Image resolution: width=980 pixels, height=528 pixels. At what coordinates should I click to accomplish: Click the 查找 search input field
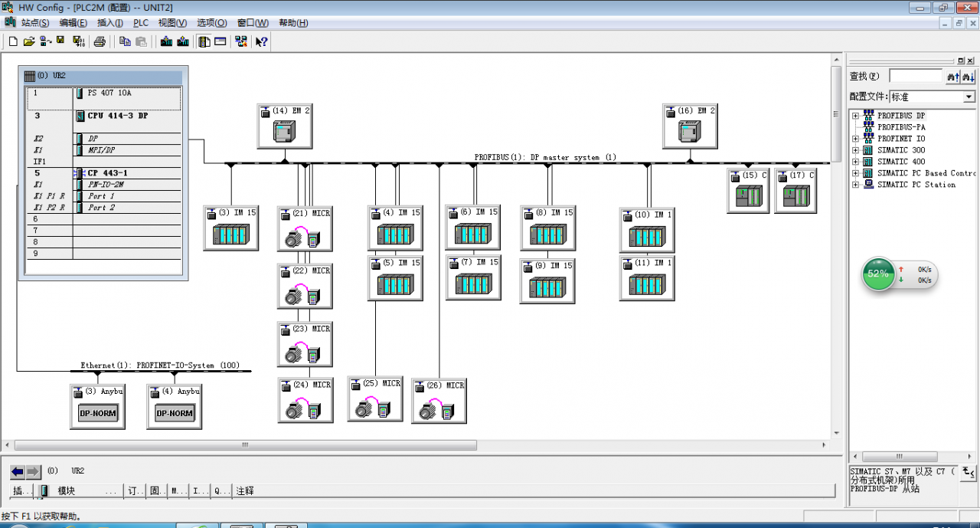(916, 76)
